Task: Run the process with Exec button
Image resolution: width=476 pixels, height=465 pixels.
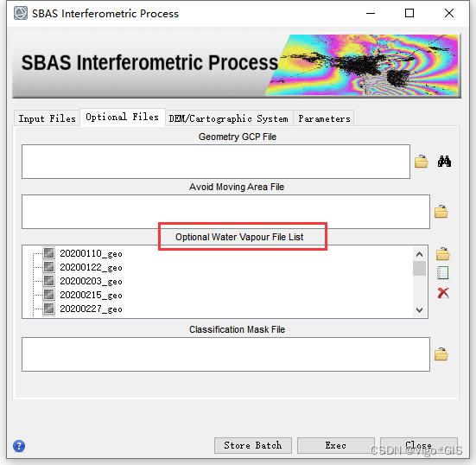Action: click(336, 445)
